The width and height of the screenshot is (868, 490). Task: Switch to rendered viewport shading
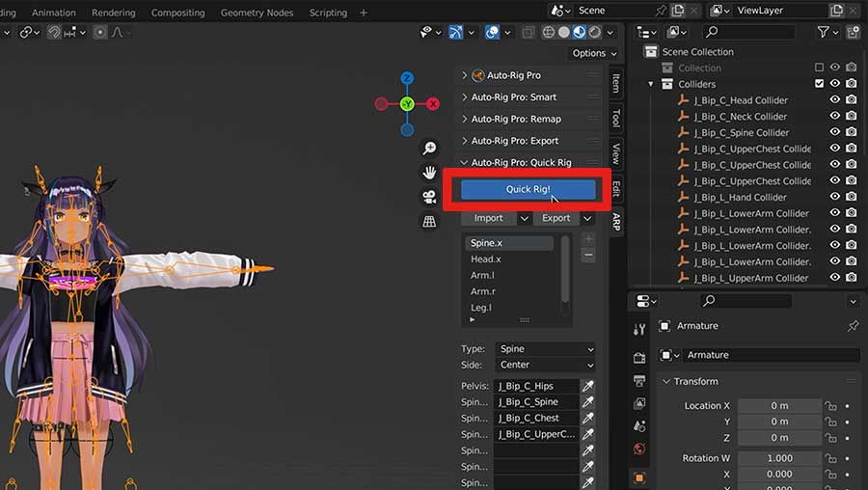594,32
